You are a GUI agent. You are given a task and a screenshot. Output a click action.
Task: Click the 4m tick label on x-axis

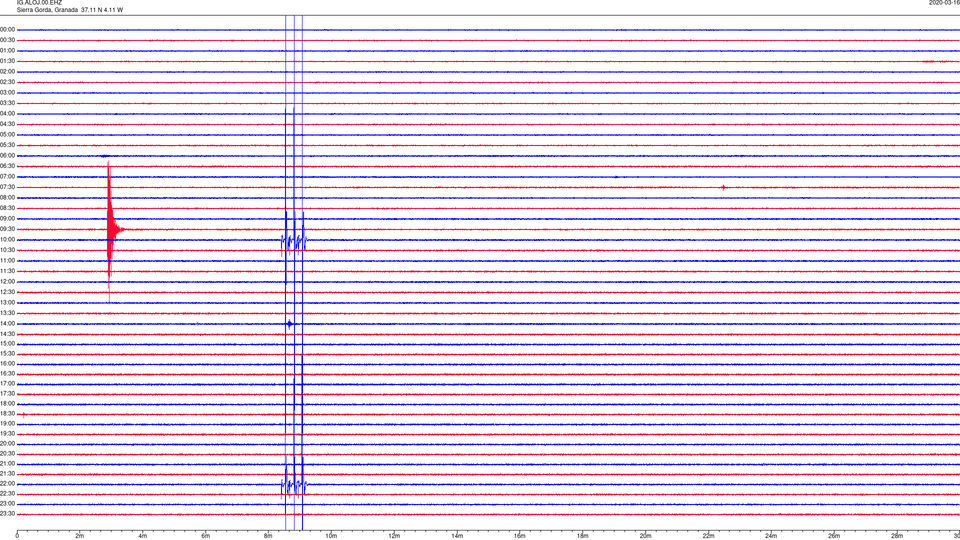pos(143,536)
